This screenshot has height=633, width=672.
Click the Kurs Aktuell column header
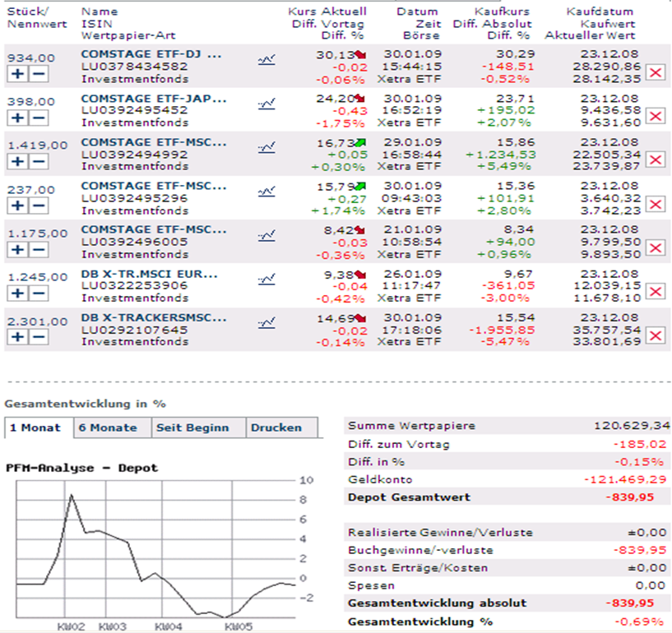[x=327, y=12]
